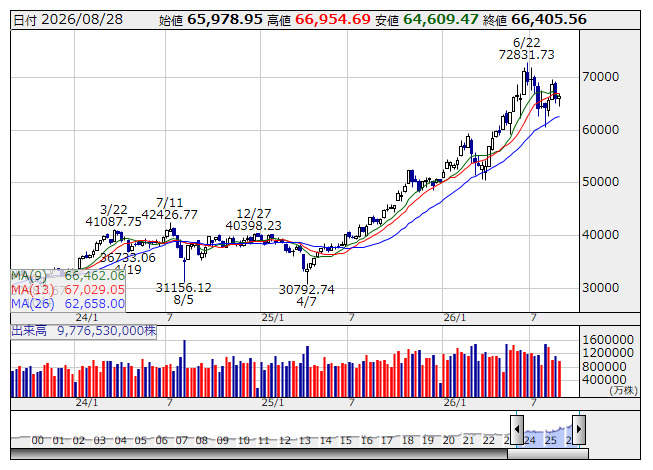Click the high annotation 42426.77
The height and width of the screenshot is (470, 653).
pyautogui.click(x=169, y=215)
